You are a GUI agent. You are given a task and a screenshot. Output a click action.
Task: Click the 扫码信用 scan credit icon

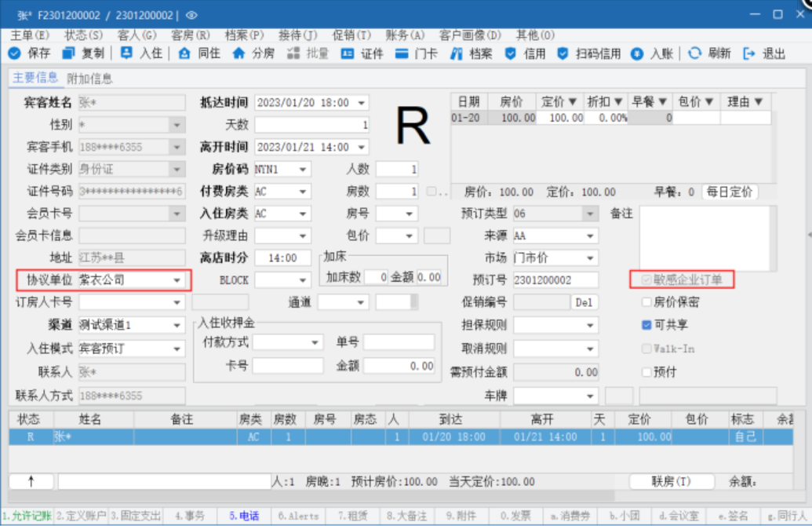pyautogui.click(x=563, y=53)
